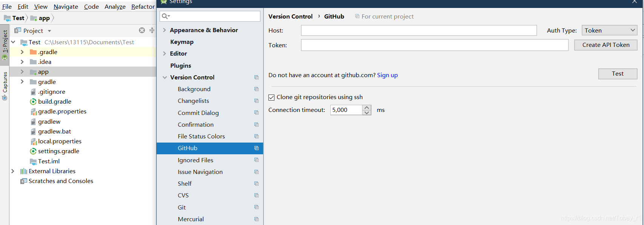644x225 pixels.
Task: Click the Scratches and Consoles icon
Action: click(24, 181)
